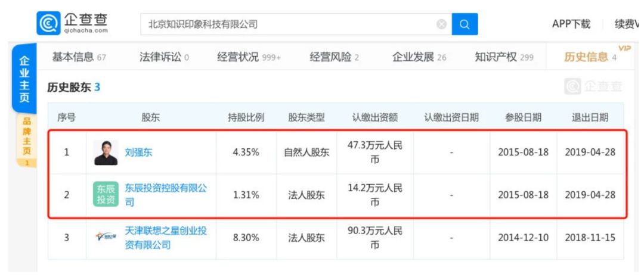Viewport: 644px width, 277px height.
Task: Click the 参股日期 column header
Action: [x=524, y=118]
